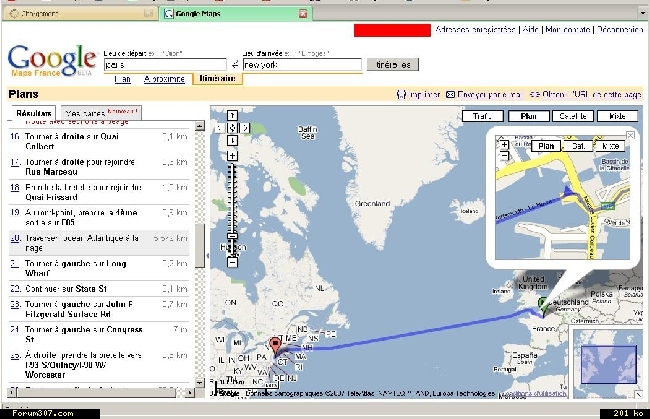Switch to the first browser tab
Image resolution: width=650 pixels, height=419 pixels.
pyautogui.click(x=80, y=14)
